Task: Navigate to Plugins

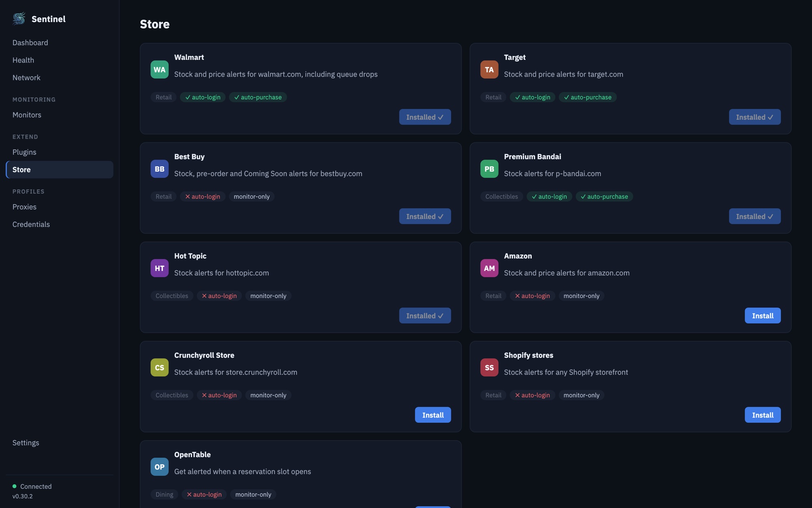Action: (59, 152)
